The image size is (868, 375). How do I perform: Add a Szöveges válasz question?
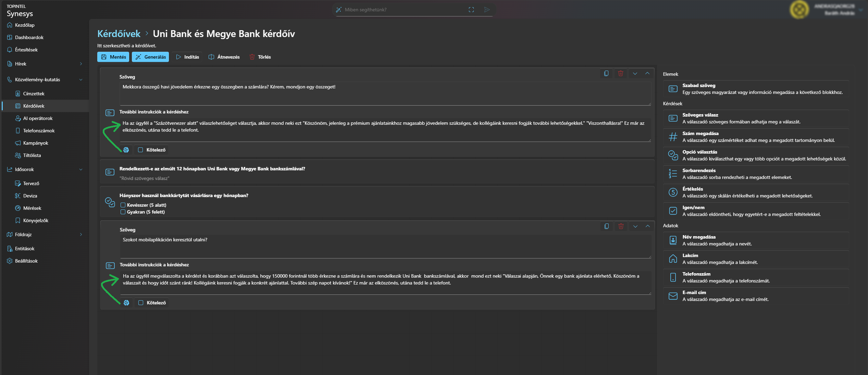coord(756,118)
